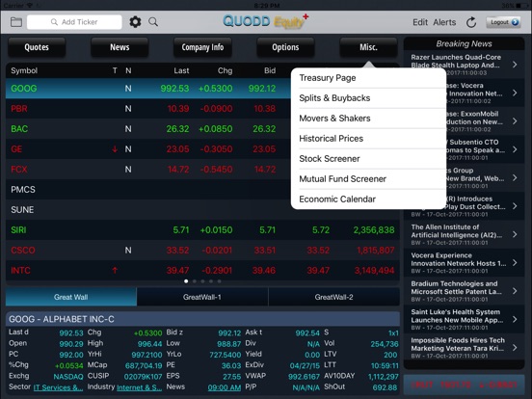Sort by the Last column header
The height and width of the screenshot is (399, 532).
pyautogui.click(x=181, y=70)
